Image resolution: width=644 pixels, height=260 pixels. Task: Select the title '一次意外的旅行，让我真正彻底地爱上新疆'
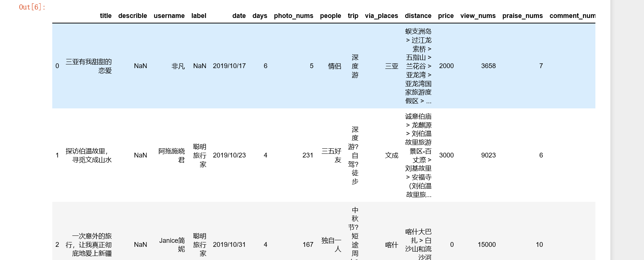(89, 245)
